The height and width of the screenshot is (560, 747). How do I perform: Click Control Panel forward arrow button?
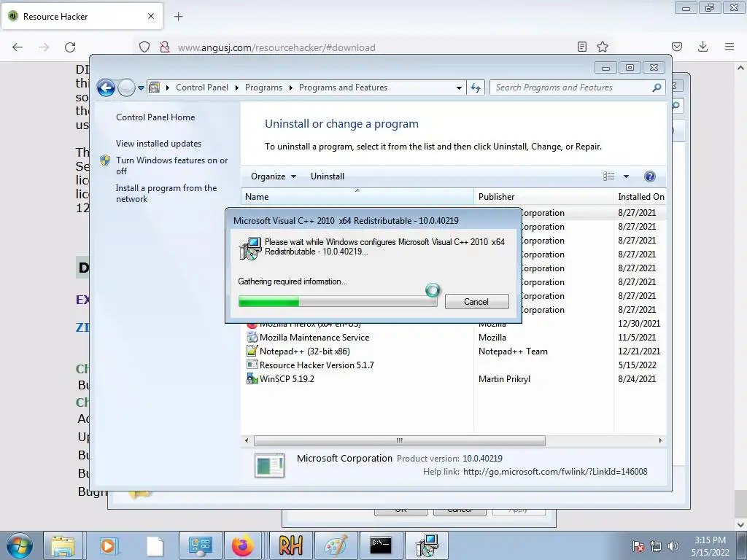pyautogui.click(x=126, y=87)
